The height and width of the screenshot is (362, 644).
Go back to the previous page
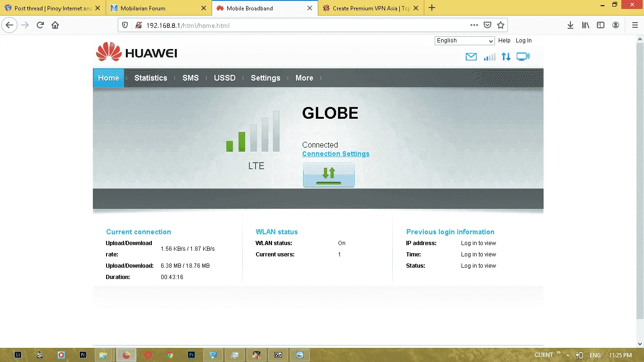(x=9, y=25)
